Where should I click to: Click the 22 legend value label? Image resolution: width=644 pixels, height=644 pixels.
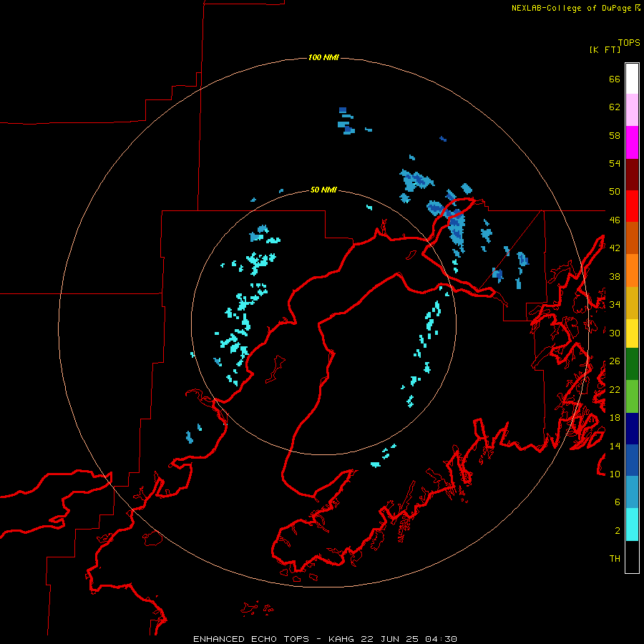pos(615,389)
